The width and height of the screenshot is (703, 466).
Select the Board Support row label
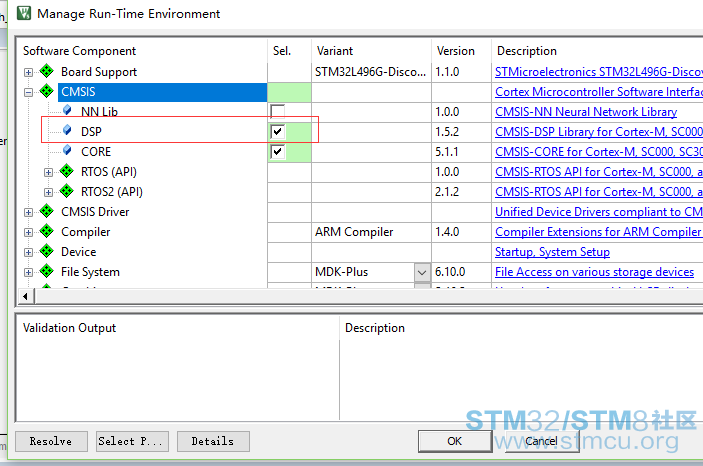tap(99, 72)
